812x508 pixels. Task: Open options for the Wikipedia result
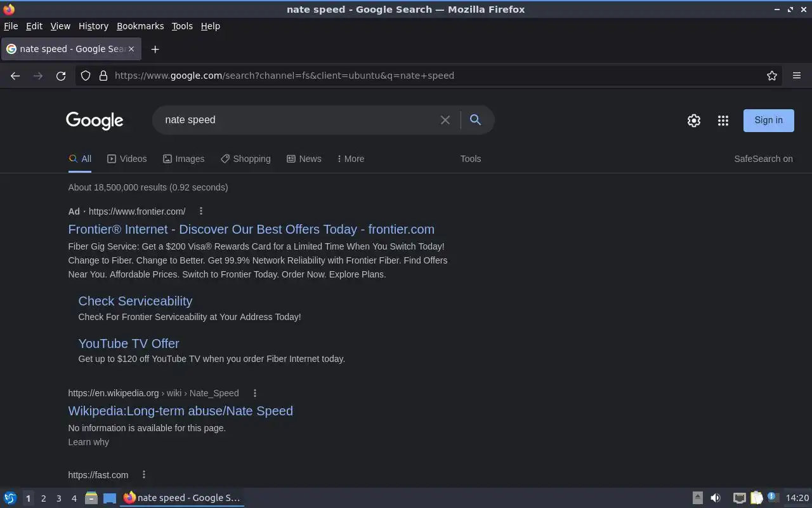click(x=255, y=393)
